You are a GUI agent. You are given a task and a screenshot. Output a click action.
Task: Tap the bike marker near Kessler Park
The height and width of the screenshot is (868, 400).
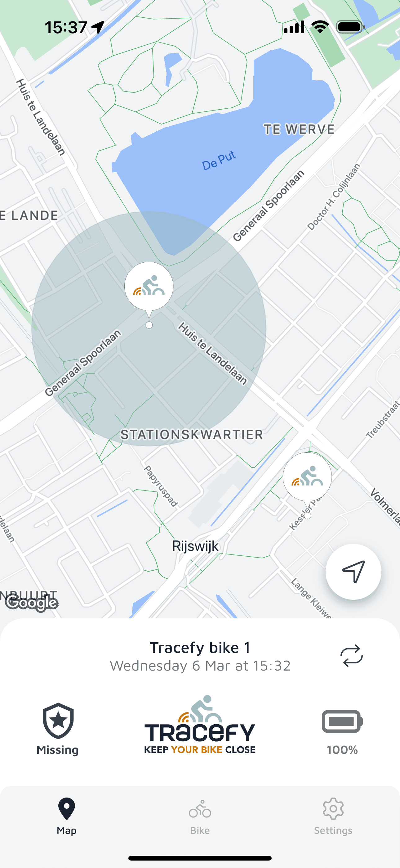tap(307, 477)
